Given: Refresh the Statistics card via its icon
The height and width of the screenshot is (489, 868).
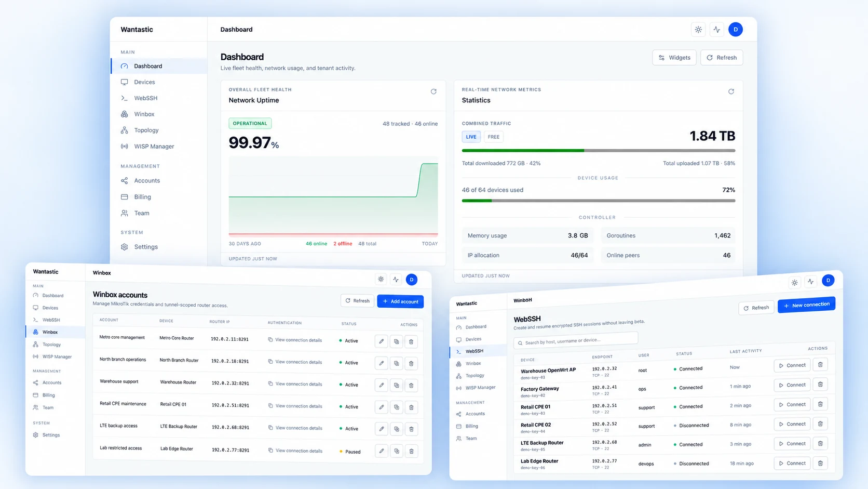Looking at the screenshot, I should tap(731, 91).
